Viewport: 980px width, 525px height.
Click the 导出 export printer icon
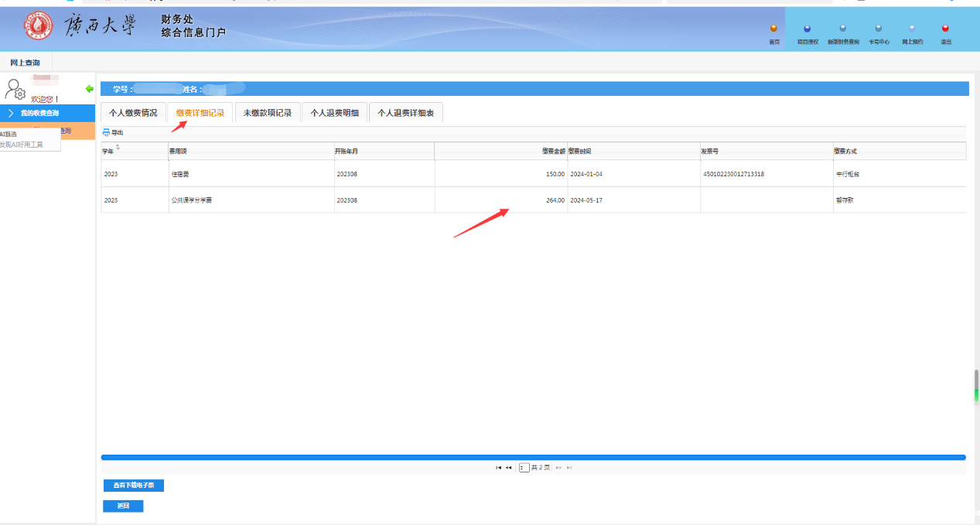point(107,132)
